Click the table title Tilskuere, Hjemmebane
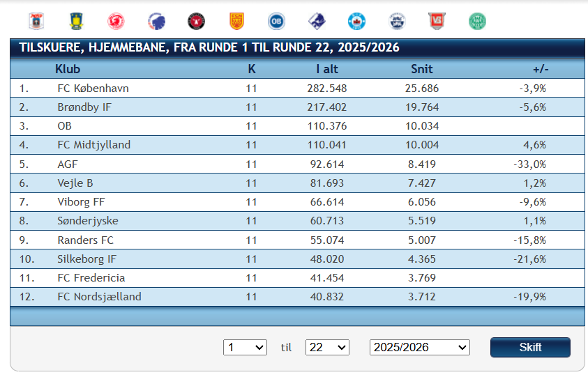Screen dimensions: 588x377 point(209,47)
